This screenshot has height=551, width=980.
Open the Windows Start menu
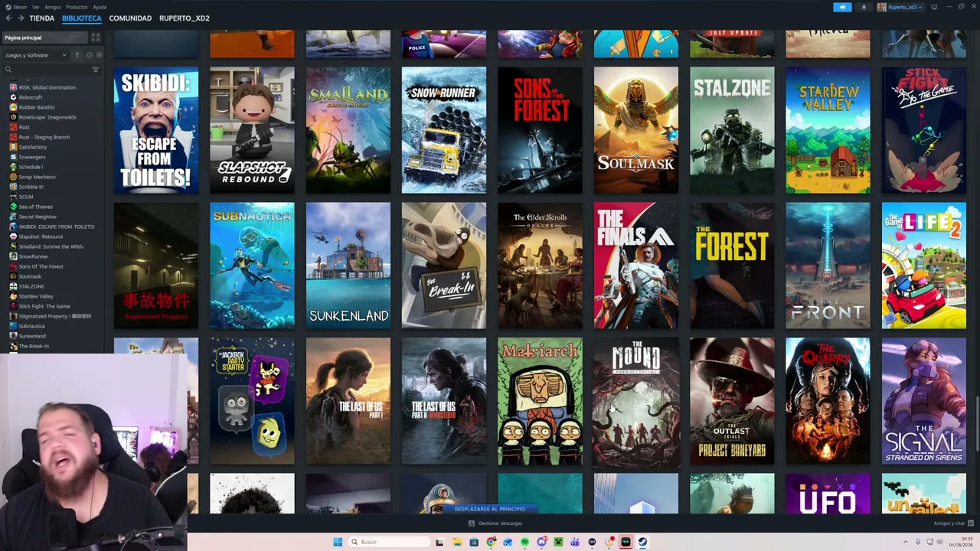(338, 542)
